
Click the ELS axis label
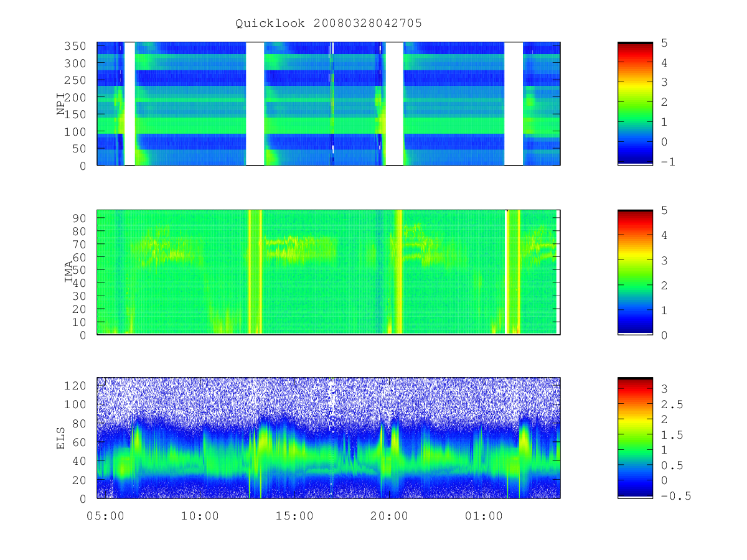(61, 438)
